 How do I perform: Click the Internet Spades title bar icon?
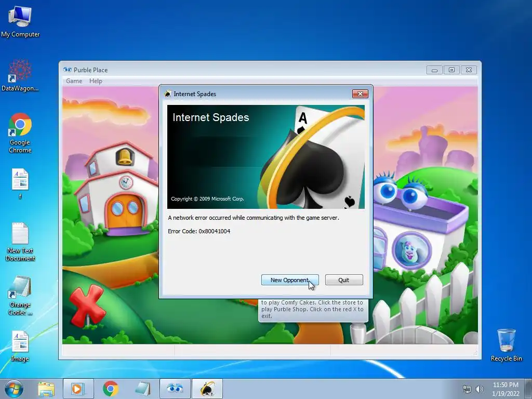tap(168, 94)
